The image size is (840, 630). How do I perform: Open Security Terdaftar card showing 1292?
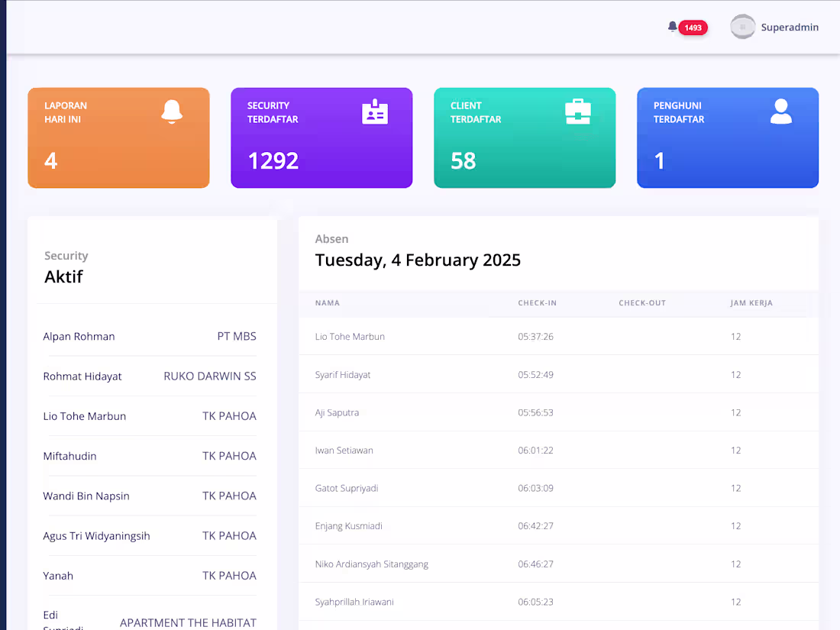point(321,137)
